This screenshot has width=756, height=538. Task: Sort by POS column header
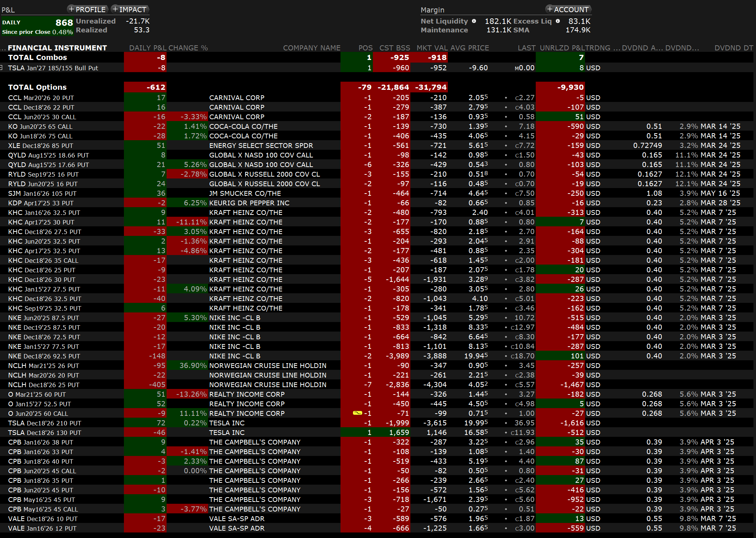[365, 48]
